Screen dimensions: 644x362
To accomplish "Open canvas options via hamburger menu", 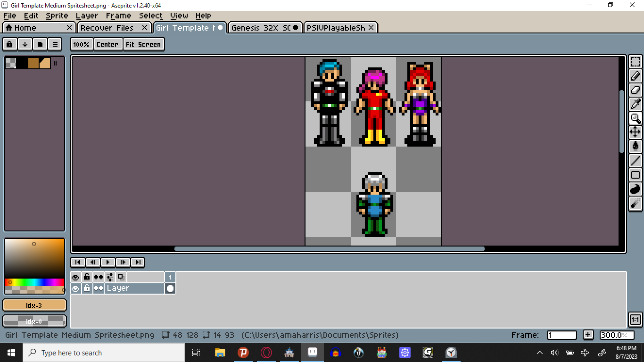I will point(55,44).
